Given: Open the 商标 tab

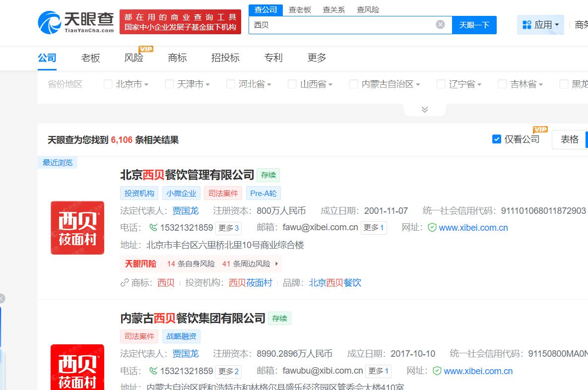Looking at the screenshot, I should 177,58.
